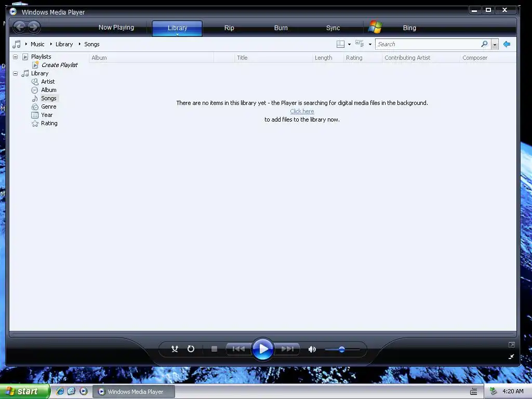
Task: Switch to compact mode icon
Action: pyautogui.click(x=511, y=356)
